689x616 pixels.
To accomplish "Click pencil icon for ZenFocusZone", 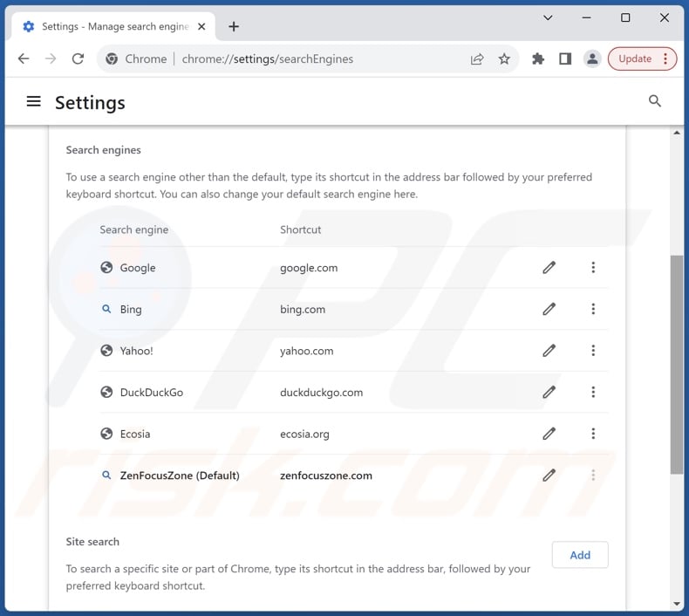I will coord(549,476).
